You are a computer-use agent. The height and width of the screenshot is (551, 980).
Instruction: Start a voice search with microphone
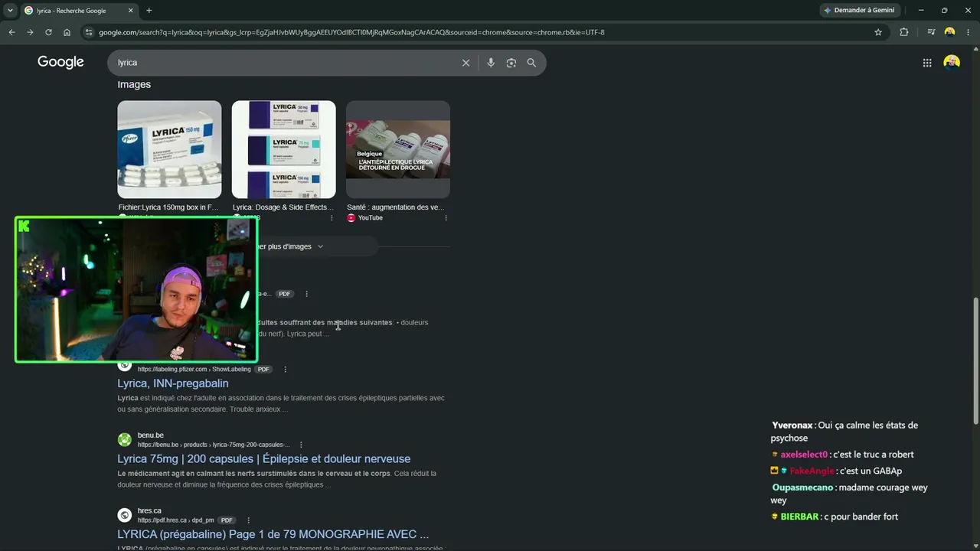(491, 63)
